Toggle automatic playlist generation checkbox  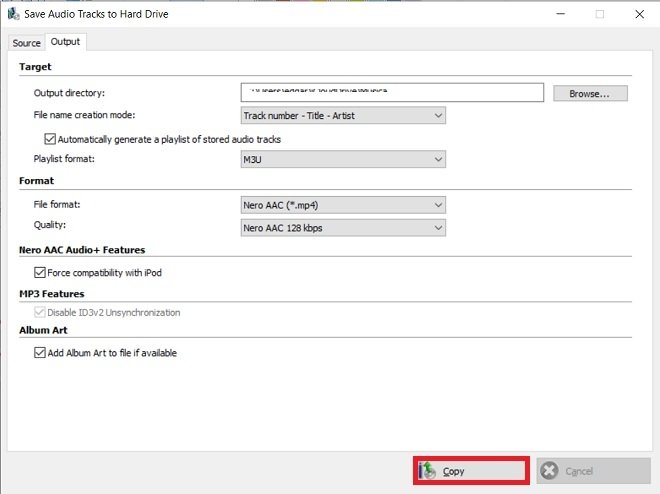pos(50,139)
